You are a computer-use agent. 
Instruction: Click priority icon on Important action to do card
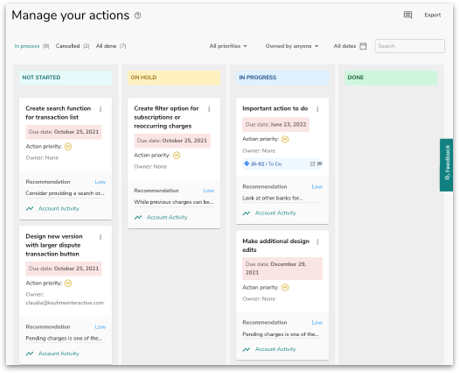tap(285, 139)
